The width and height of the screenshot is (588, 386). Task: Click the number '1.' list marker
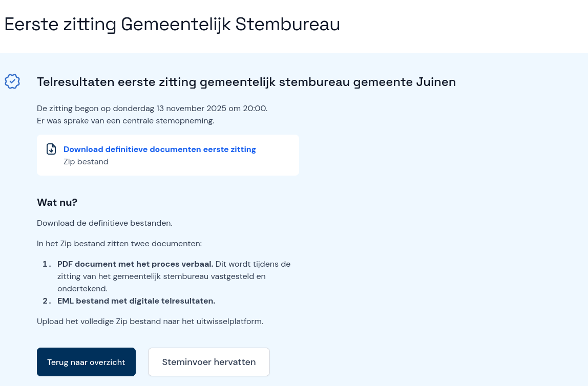pyautogui.click(x=47, y=264)
